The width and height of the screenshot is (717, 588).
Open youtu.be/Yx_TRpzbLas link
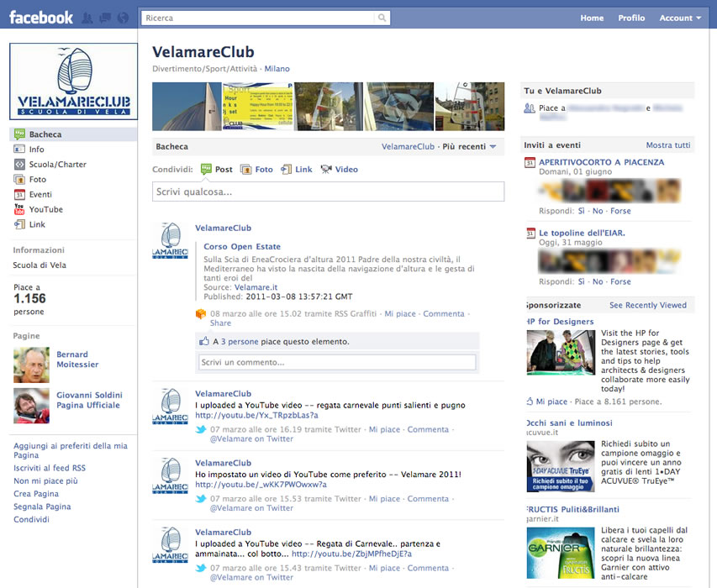click(256, 415)
